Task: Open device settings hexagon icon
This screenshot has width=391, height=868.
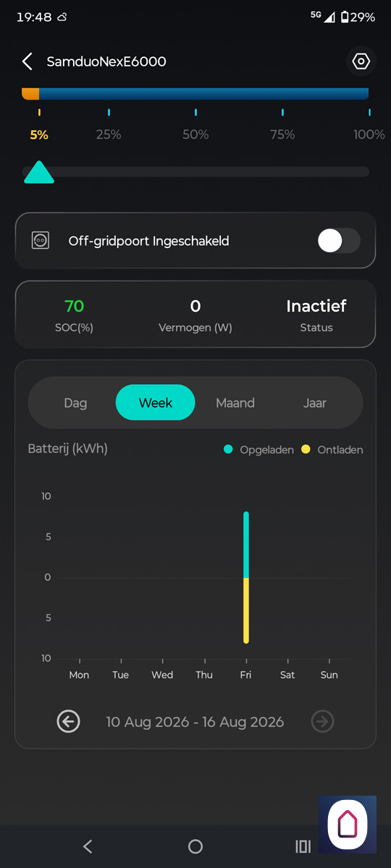Action: (x=361, y=61)
